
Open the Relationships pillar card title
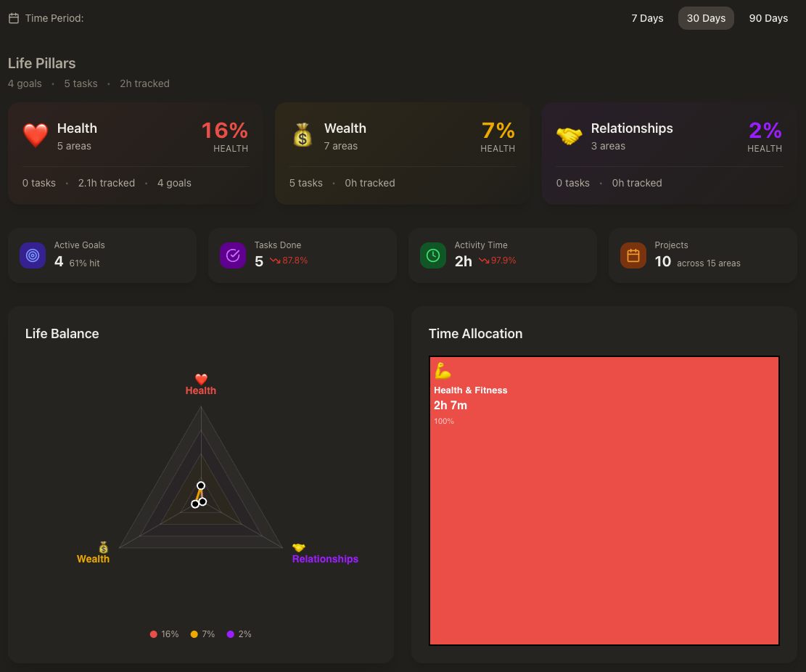pyautogui.click(x=632, y=128)
